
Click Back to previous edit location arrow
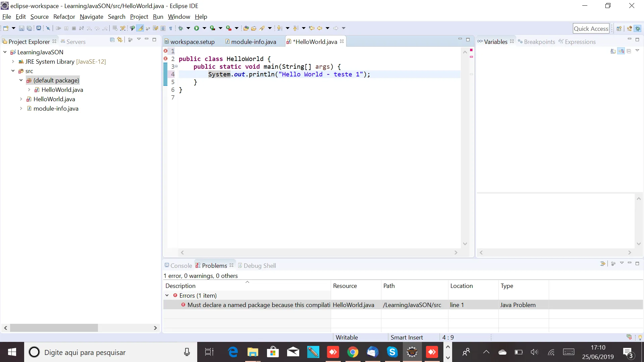tap(312, 28)
